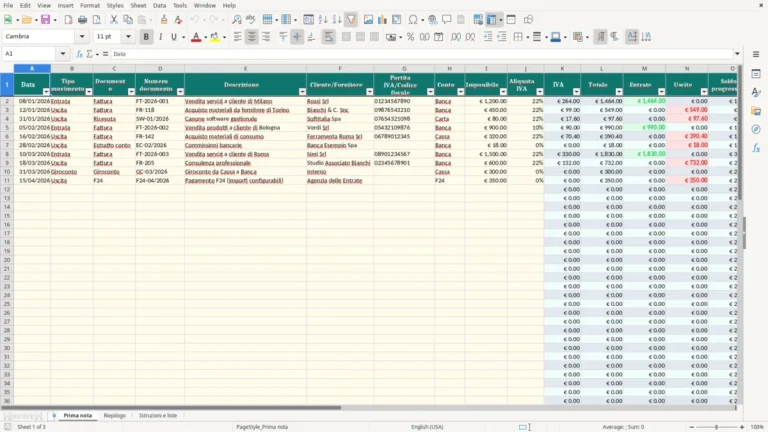Expand the Name Box dropdown

tap(63, 54)
